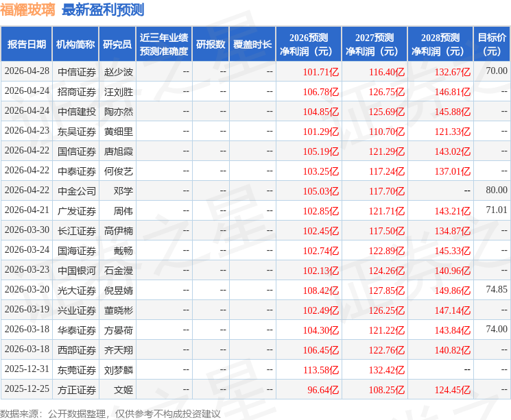Click analyst name 方晏荷

119,330
